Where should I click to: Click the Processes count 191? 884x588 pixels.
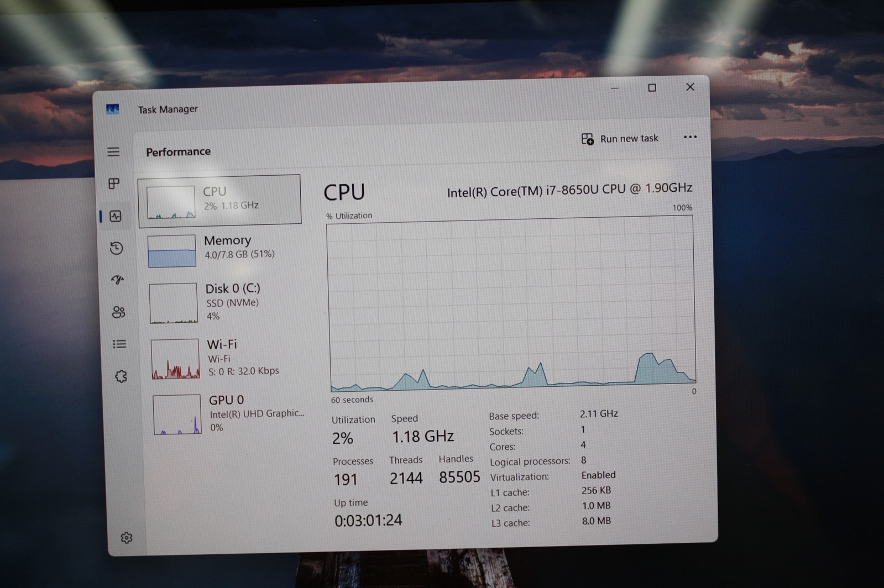click(346, 480)
